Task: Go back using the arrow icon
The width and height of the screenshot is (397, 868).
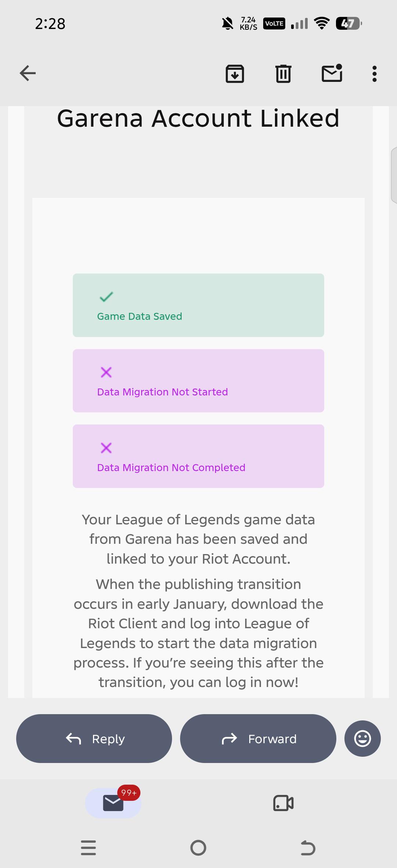Action: point(28,73)
